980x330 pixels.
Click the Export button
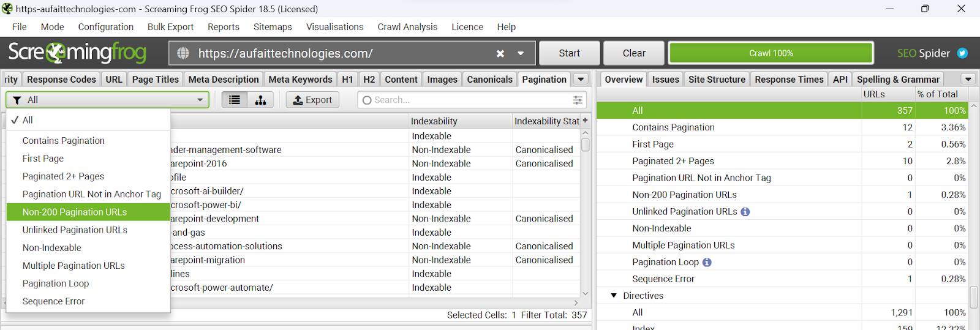tap(312, 100)
